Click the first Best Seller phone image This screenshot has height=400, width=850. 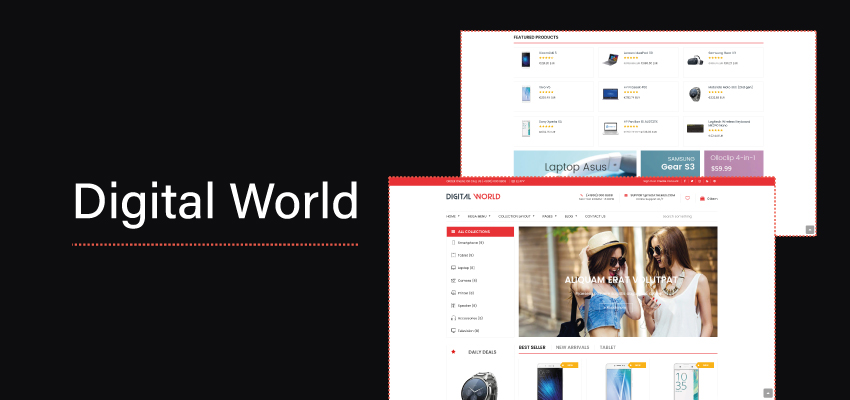(x=550, y=382)
